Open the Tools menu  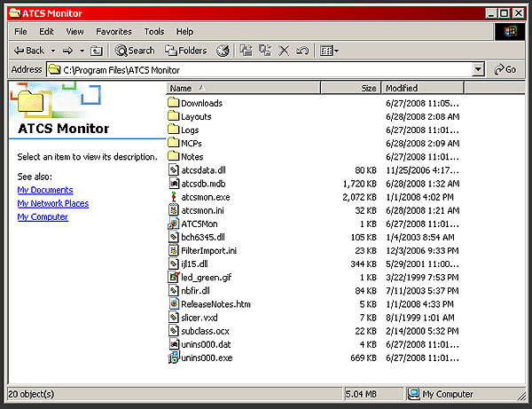pyautogui.click(x=153, y=32)
